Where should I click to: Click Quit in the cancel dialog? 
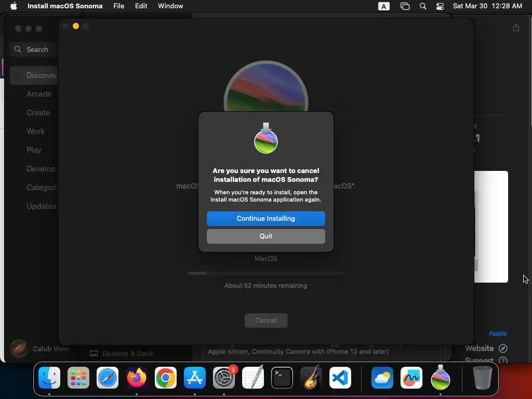[265, 236]
